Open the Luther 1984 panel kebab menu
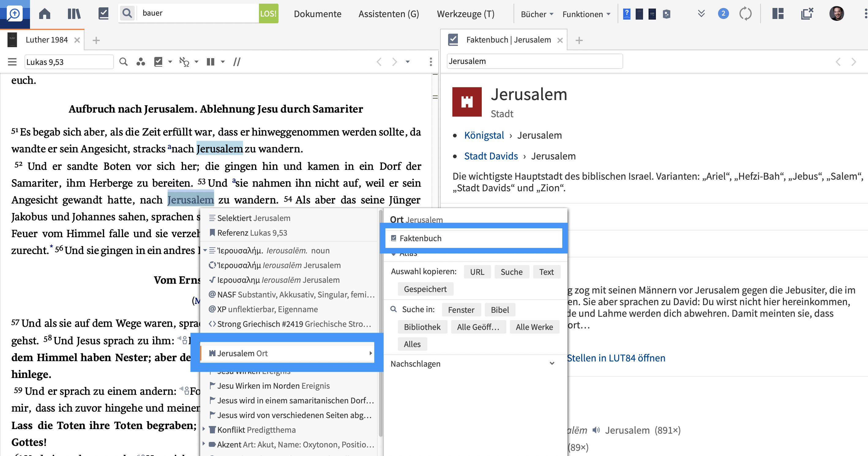 pyautogui.click(x=431, y=62)
